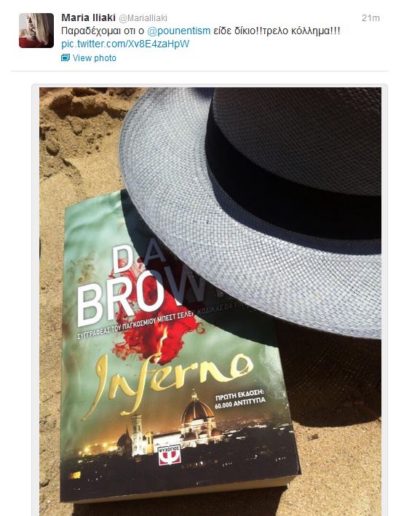Click the black band of the hat

tap(290, 184)
